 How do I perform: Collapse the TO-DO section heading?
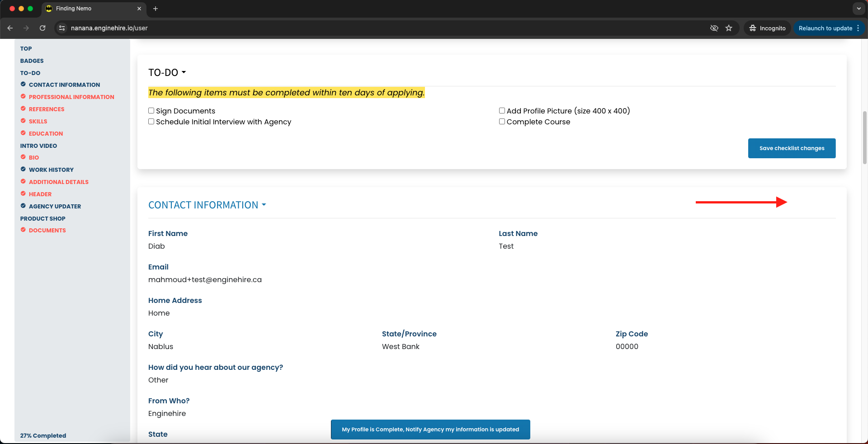tap(167, 73)
